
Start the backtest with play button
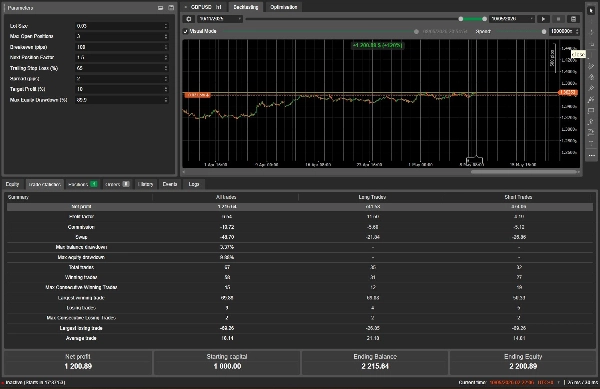543,19
